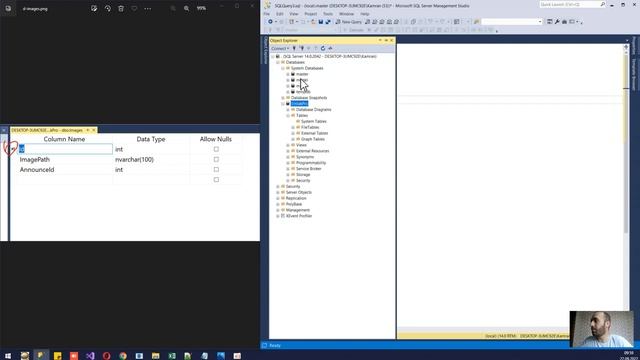
Task: Select the Graph Tables folder
Action: click(x=313, y=139)
